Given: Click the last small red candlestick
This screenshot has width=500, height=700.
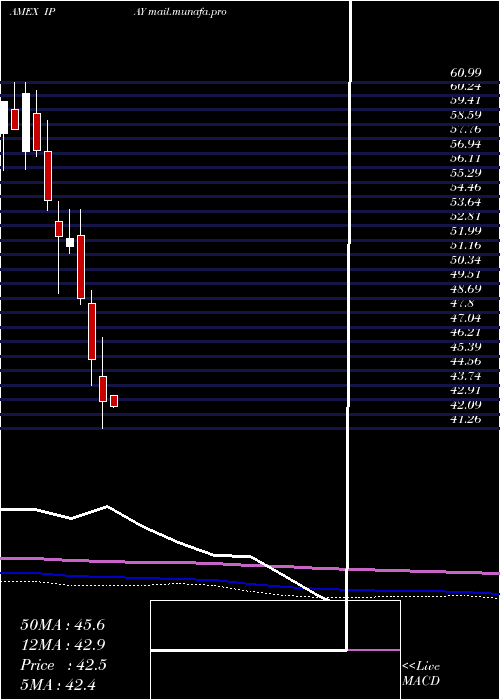Looking at the screenshot, I should (x=114, y=401).
